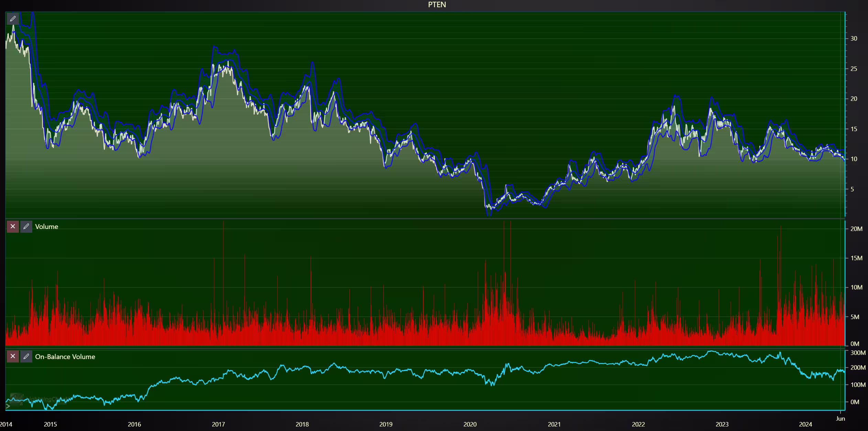
Task: Remove the On-Balance Volume panel
Action: pyautogui.click(x=13, y=357)
